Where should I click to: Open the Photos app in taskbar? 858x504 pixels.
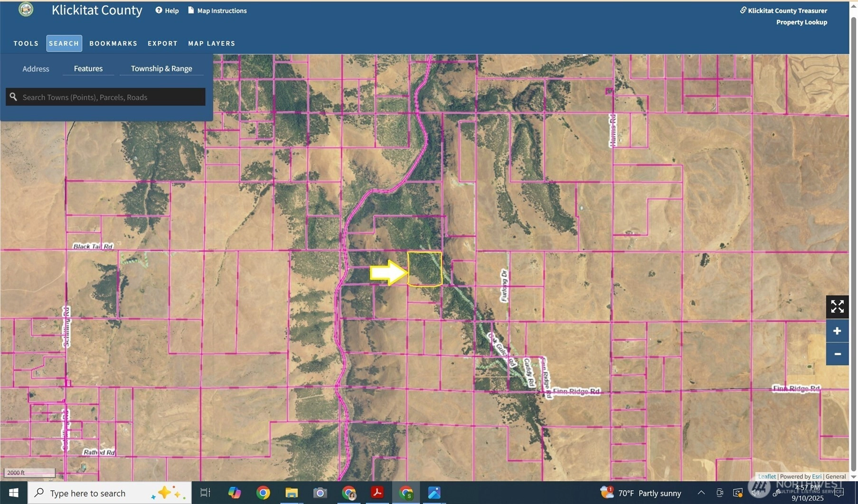point(434,493)
